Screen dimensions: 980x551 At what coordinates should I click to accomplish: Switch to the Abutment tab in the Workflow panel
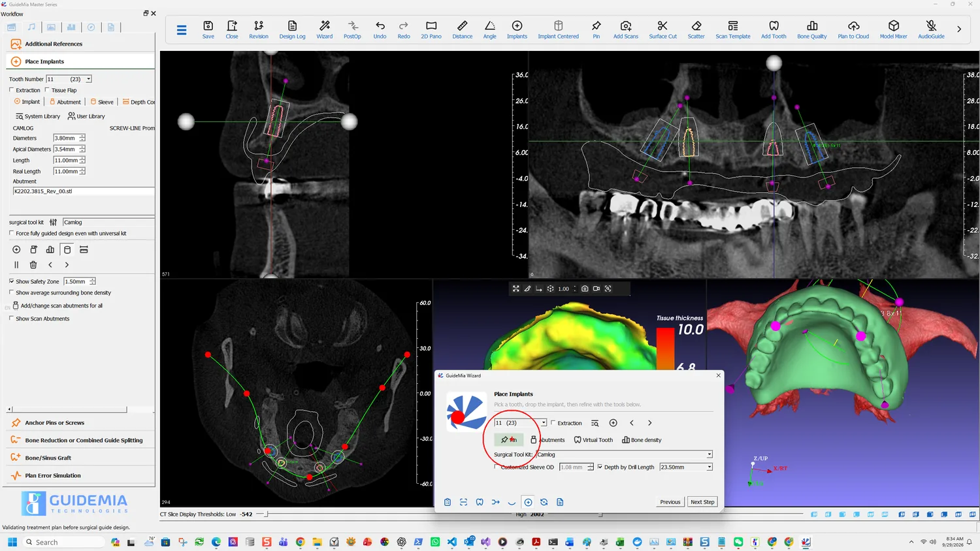(65, 102)
